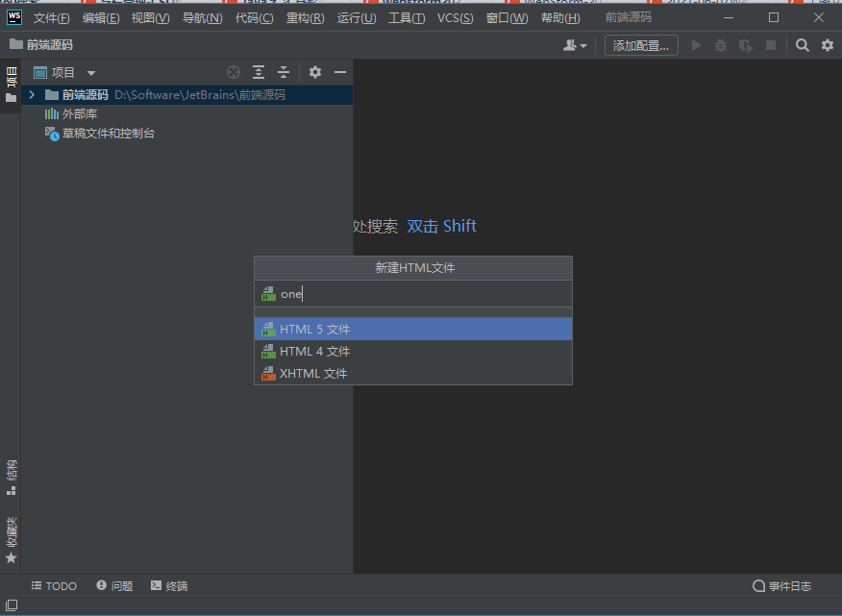Click the XHTML 文件 orange file icon
This screenshot has width=842, height=616.
click(x=268, y=373)
